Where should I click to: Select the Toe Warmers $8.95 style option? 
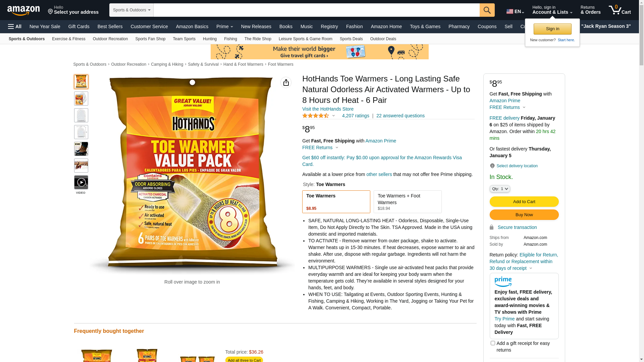336,202
